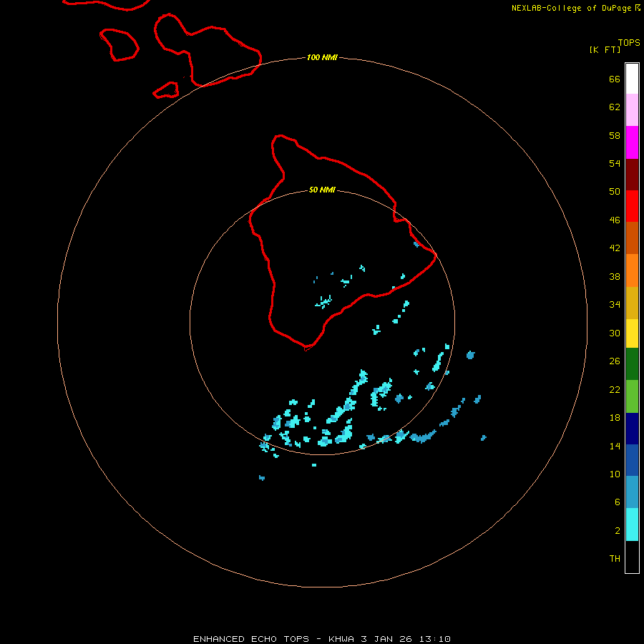Click the legend value 18
The height and width of the screenshot is (644, 644).
(615, 418)
